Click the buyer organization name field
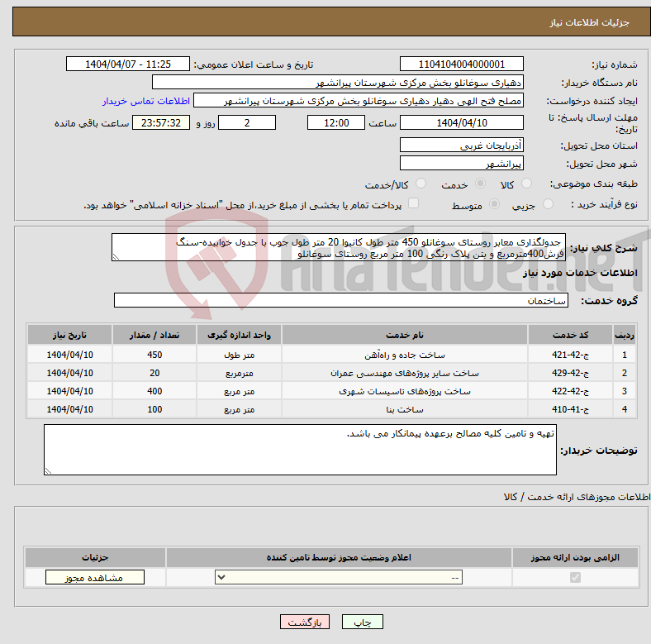This screenshot has height=644, width=651. click(x=338, y=83)
